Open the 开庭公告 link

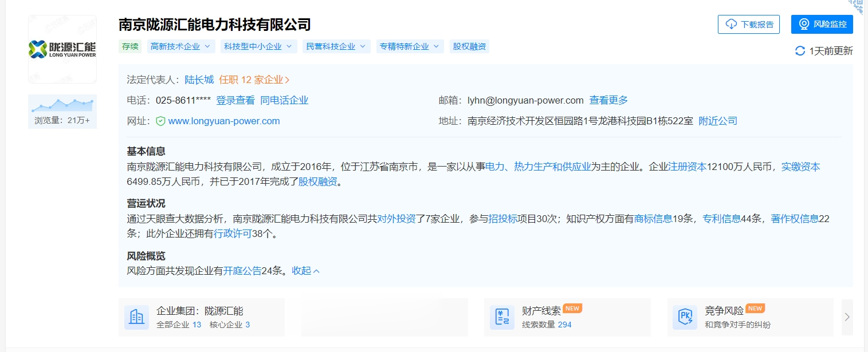pyautogui.click(x=242, y=271)
